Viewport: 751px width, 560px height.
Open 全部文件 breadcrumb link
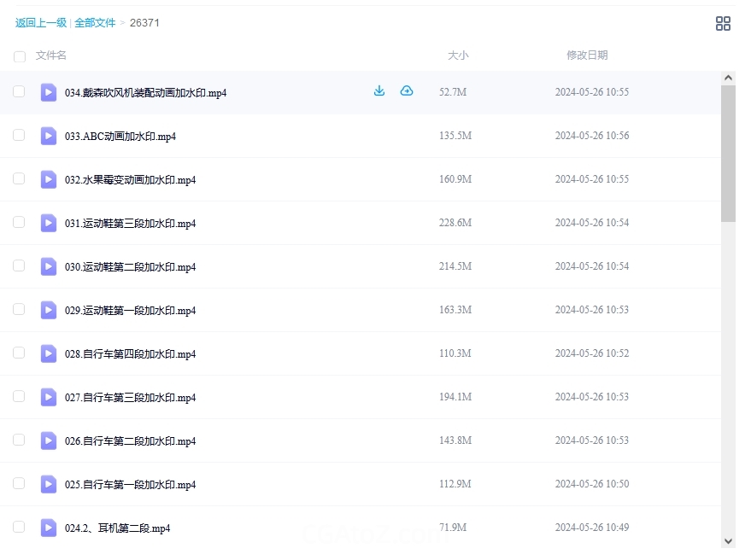[x=95, y=23]
